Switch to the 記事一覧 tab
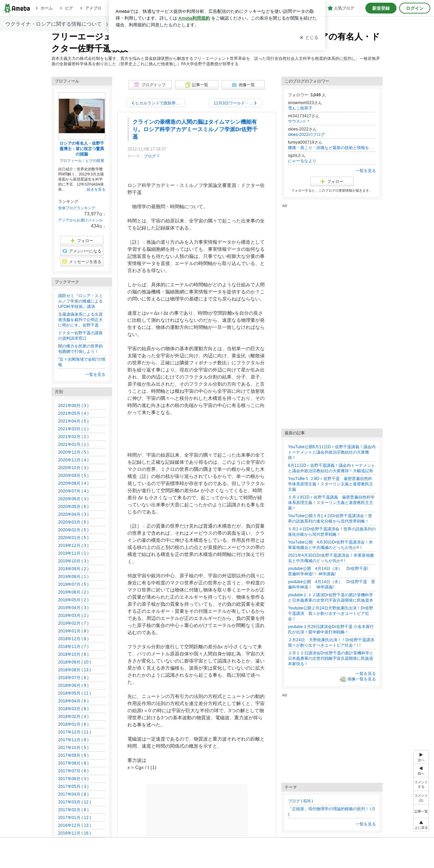The image size is (434, 868). [197, 85]
